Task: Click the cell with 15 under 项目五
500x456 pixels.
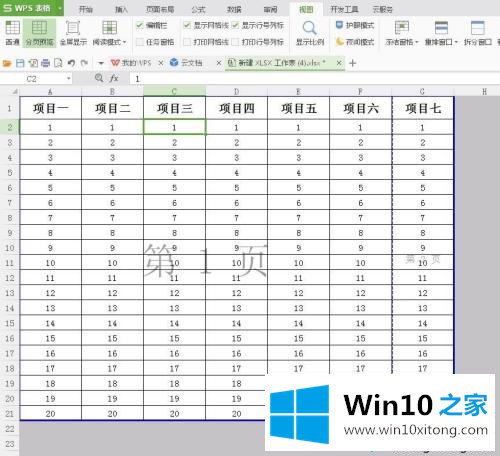Action: point(298,338)
